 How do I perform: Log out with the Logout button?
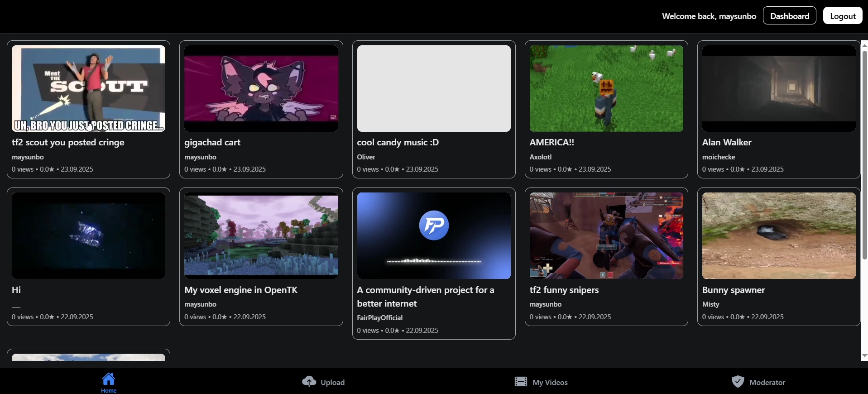(x=843, y=16)
